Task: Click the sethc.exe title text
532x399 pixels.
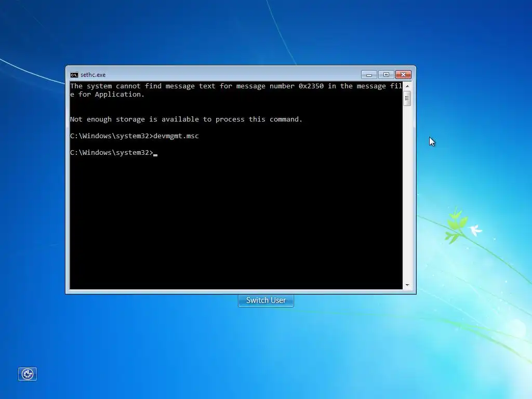Action: pos(93,75)
